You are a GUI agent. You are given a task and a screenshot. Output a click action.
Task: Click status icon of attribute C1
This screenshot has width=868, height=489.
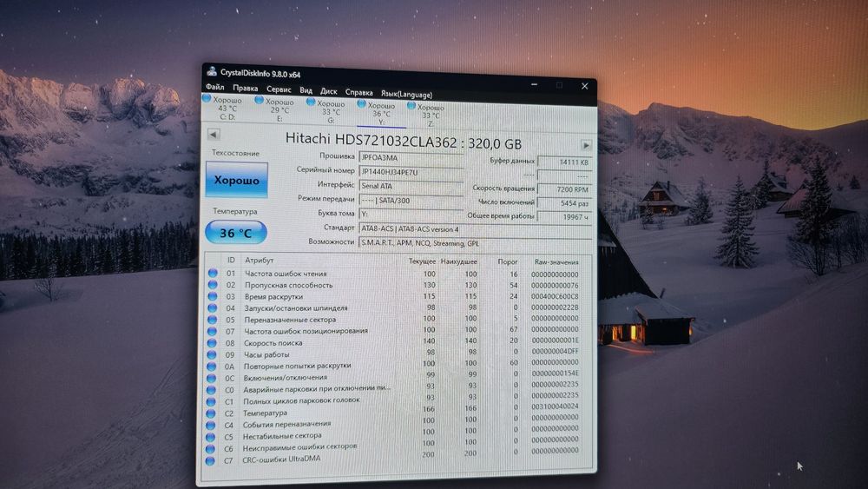[x=210, y=401]
